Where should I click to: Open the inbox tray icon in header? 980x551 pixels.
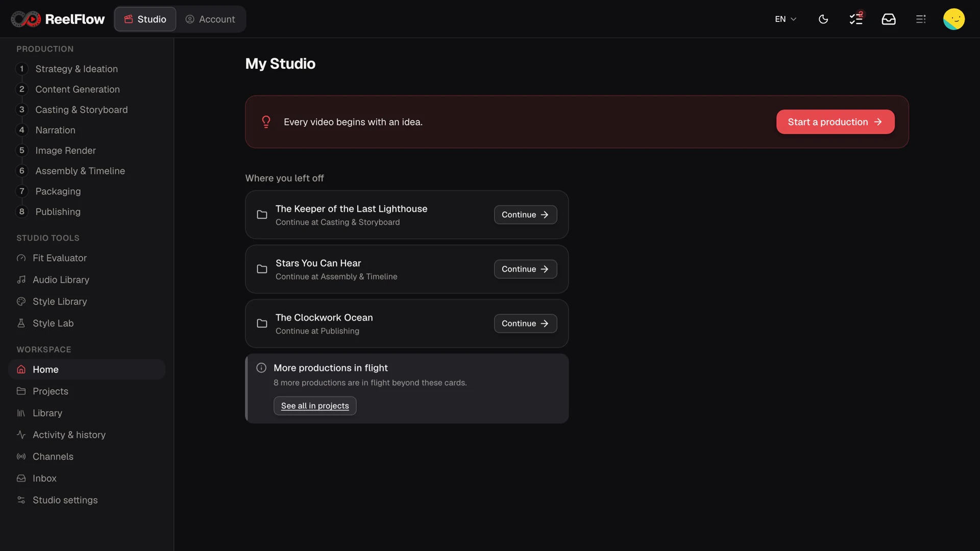click(889, 19)
